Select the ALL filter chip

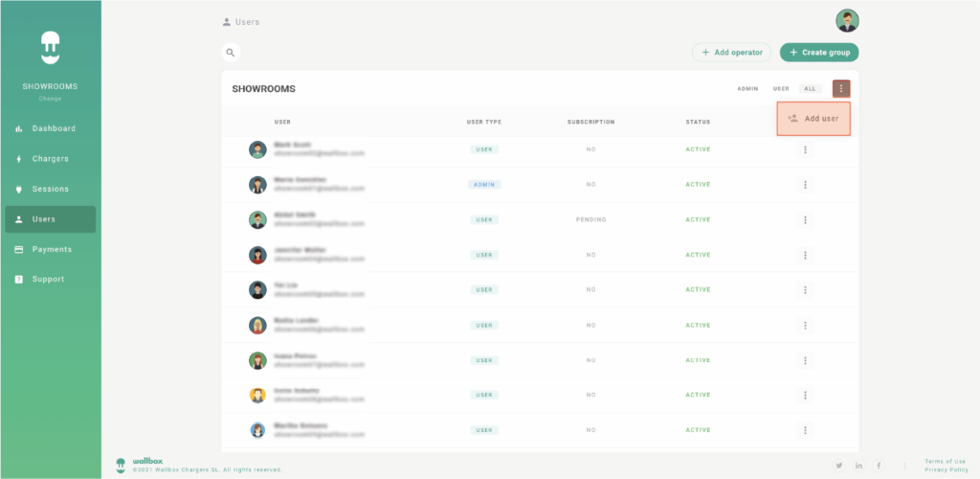point(810,89)
